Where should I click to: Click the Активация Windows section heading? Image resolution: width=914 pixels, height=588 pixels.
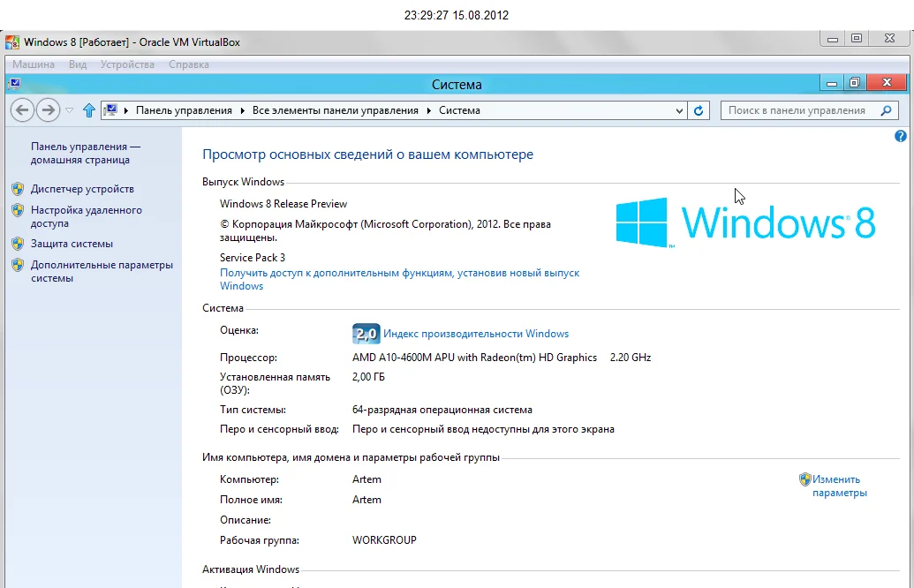click(251, 569)
